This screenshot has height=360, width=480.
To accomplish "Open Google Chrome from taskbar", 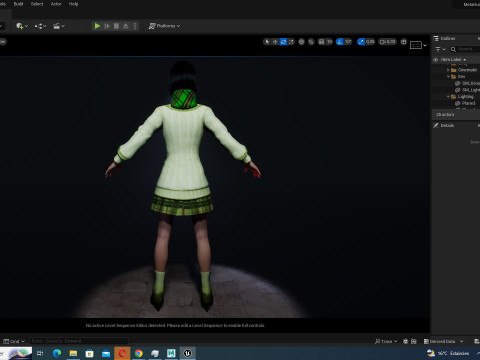I will (139, 353).
